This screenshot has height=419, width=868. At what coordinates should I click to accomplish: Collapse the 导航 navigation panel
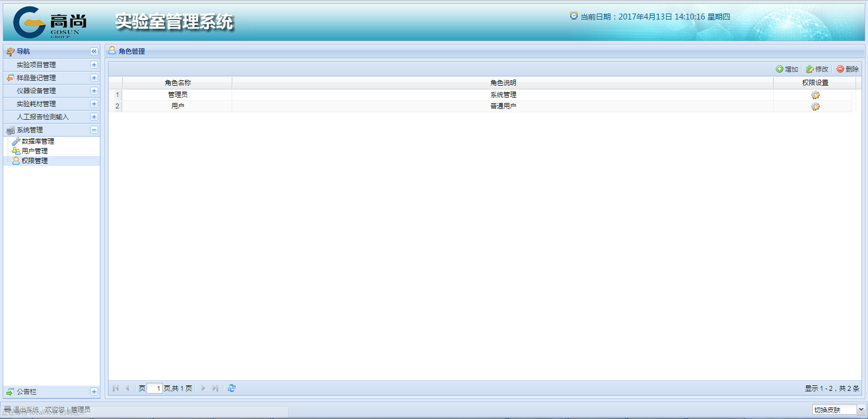[94, 51]
